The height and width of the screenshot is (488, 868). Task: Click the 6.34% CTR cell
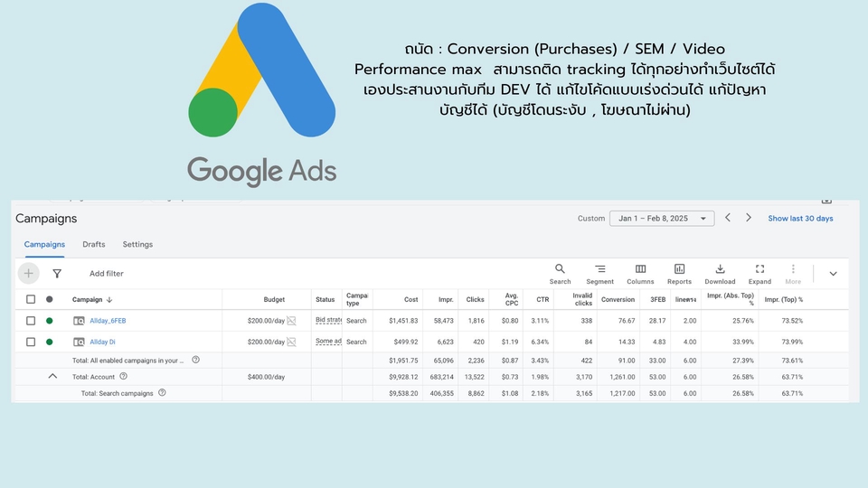540,342
